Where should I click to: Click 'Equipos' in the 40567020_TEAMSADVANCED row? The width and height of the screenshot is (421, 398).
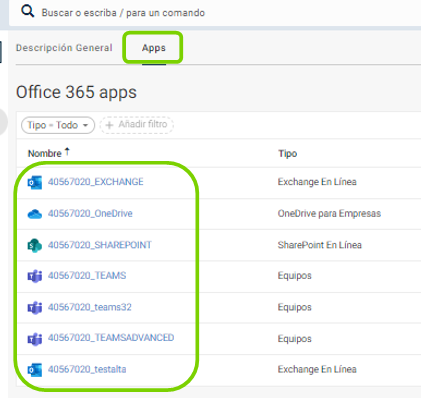295,339
